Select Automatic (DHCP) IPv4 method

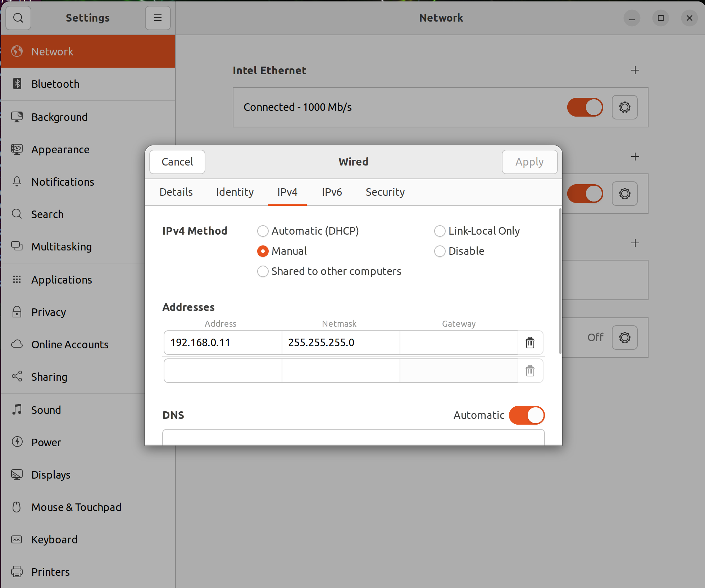click(263, 231)
